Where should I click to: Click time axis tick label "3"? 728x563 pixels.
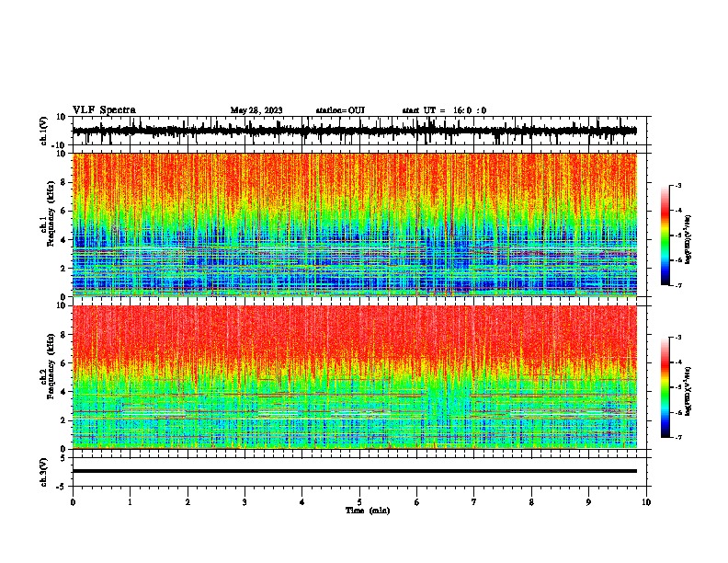point(245,501)
